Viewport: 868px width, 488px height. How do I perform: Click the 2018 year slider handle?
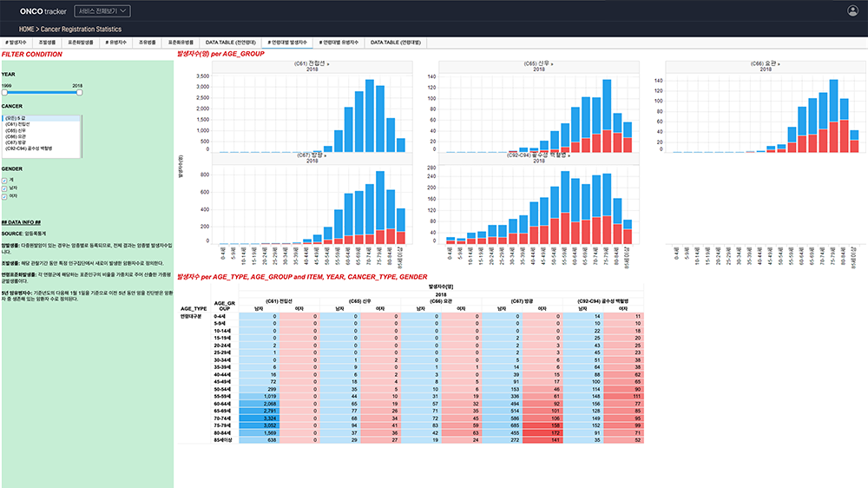click(79, 92)
